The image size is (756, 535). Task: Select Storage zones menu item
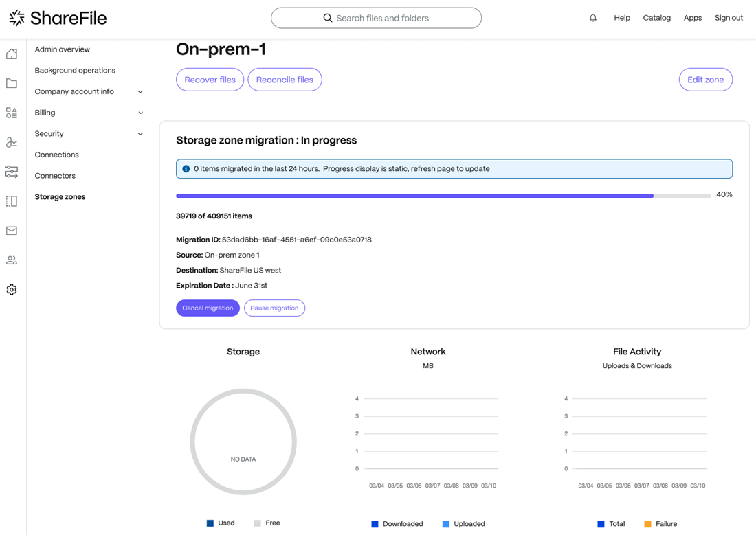[x=60, y=196]
